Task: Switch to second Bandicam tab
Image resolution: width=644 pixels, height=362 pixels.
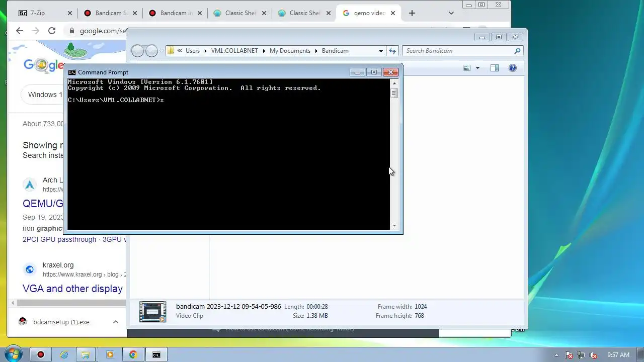Action: (x=175, y=13)
